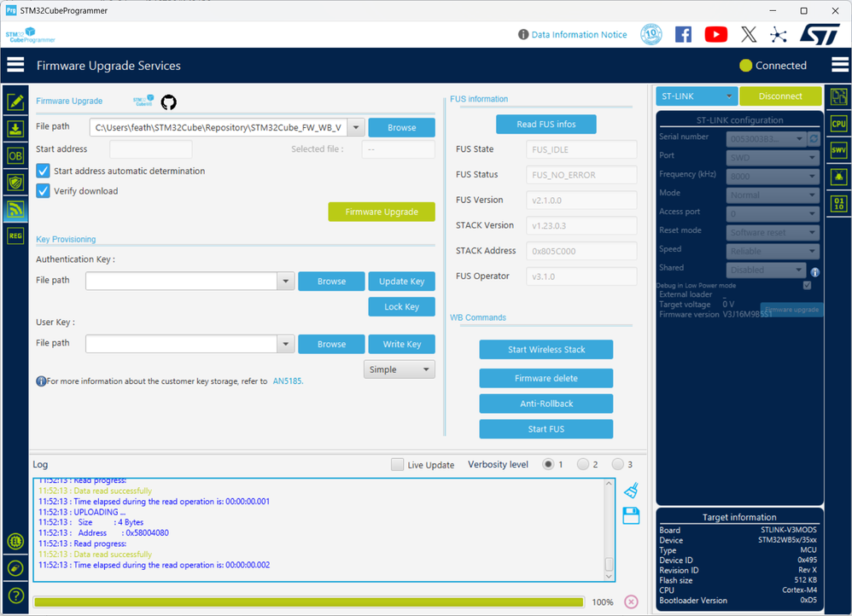Open the Memory & File editing sidebar icon

pos(15,102)
